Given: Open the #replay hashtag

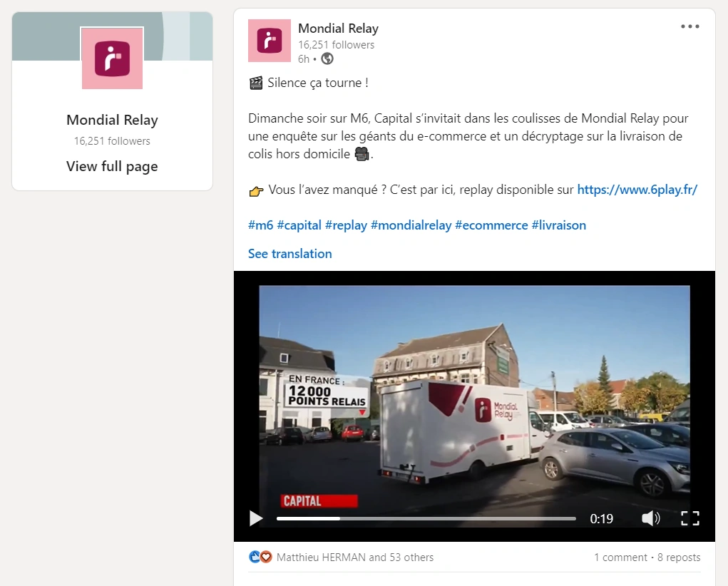Looking at the screenshot, I should coord(346,225).
